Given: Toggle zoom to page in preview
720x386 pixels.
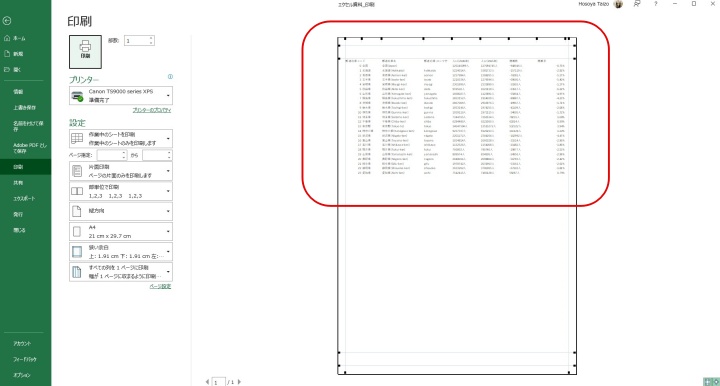Looking at the screenshot, I should pos(715,382).
